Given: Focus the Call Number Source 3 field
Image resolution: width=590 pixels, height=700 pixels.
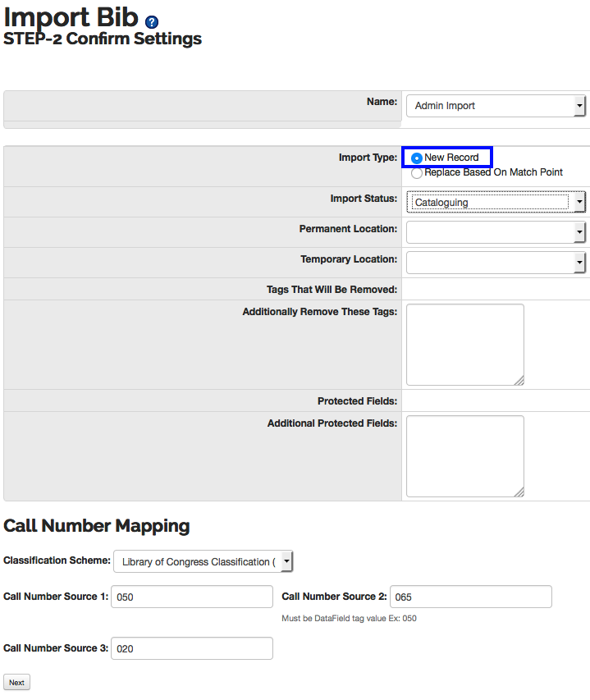Looking at the screenshot, I should click(x=192, y=648).
